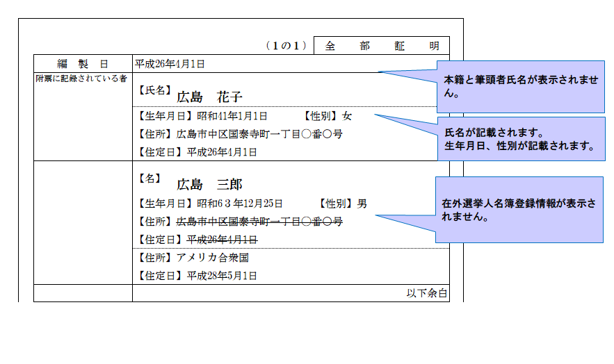Image resolution: width=614 pixels, height=364 pixels.
Task: Select 花子's non-struck 広島市中区国泰寺町 address
Action: pyautogui.click(x=259, y=134)
